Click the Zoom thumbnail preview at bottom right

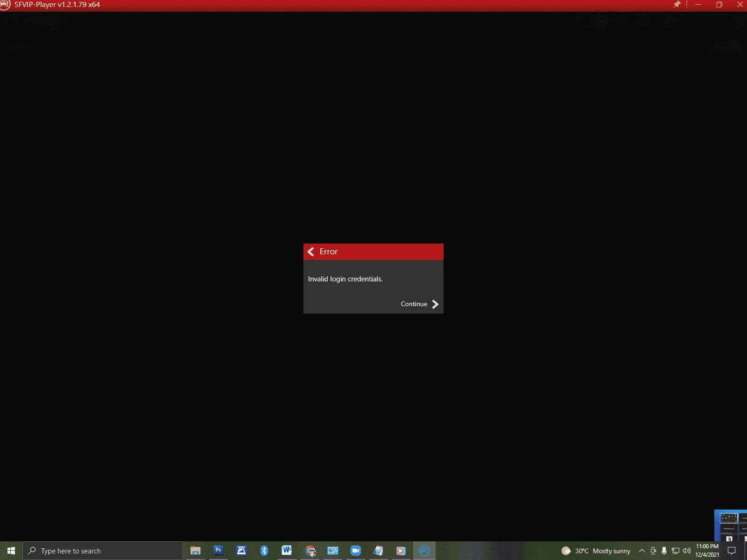[x=731, y=525]
